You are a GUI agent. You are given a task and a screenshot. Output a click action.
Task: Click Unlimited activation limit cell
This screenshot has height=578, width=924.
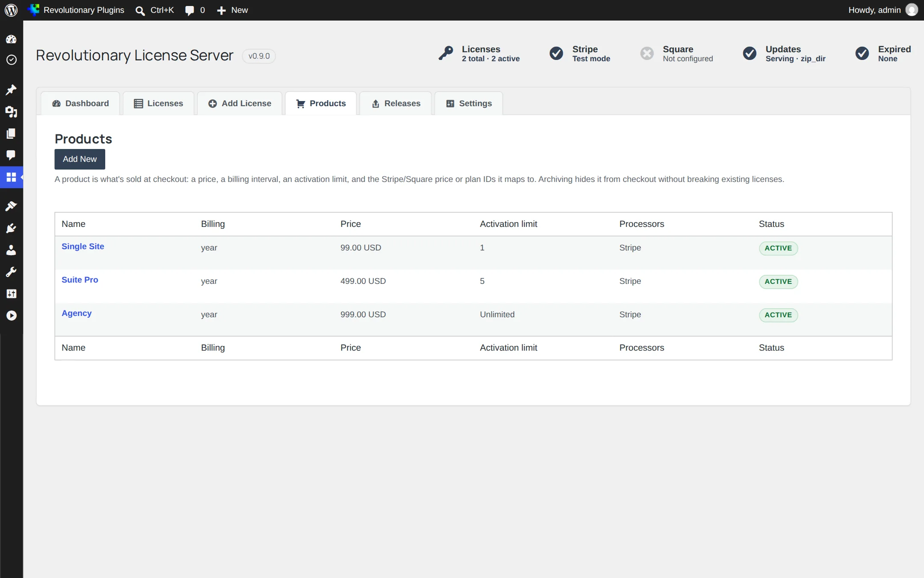coord(497,314)
